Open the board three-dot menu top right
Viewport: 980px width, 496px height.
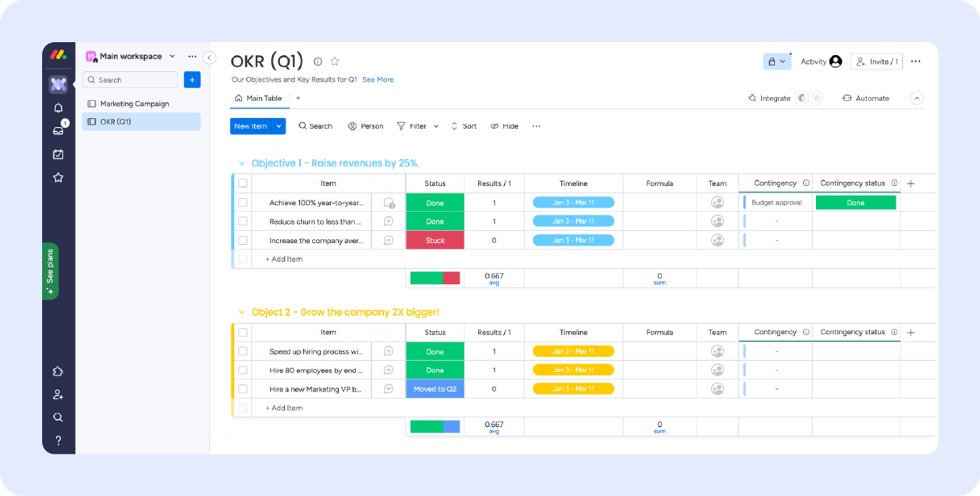tap(916, 61)
